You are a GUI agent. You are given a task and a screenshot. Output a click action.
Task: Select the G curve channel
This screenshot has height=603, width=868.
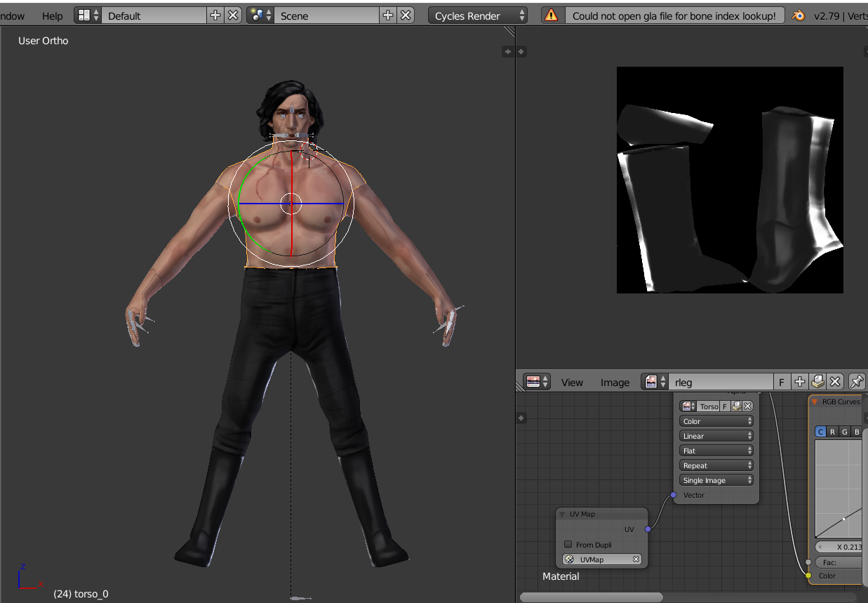click(x=845, y=432)
